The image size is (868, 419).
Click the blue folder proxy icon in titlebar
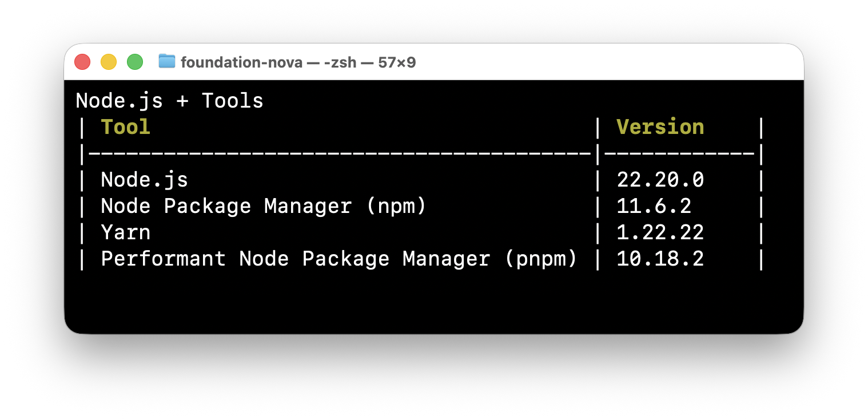pyautogui.click(x=167, y=62)
